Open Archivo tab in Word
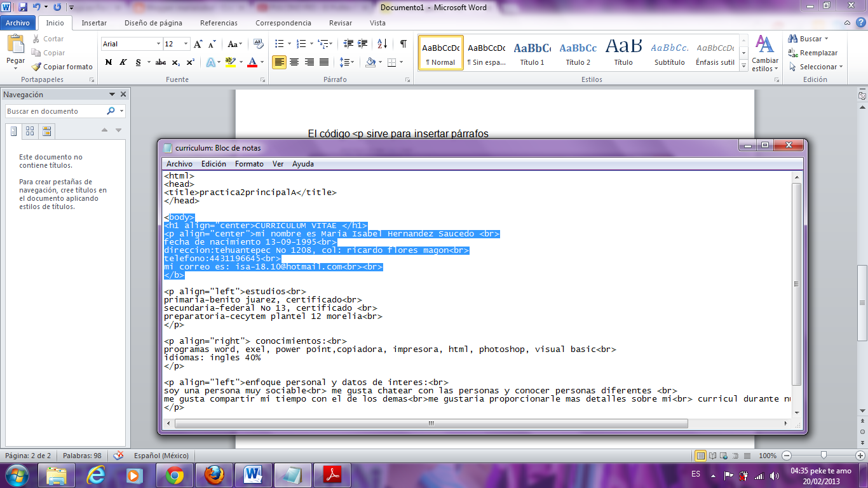The height and width of the screenshot is (488, 868). tap(18, 23)
